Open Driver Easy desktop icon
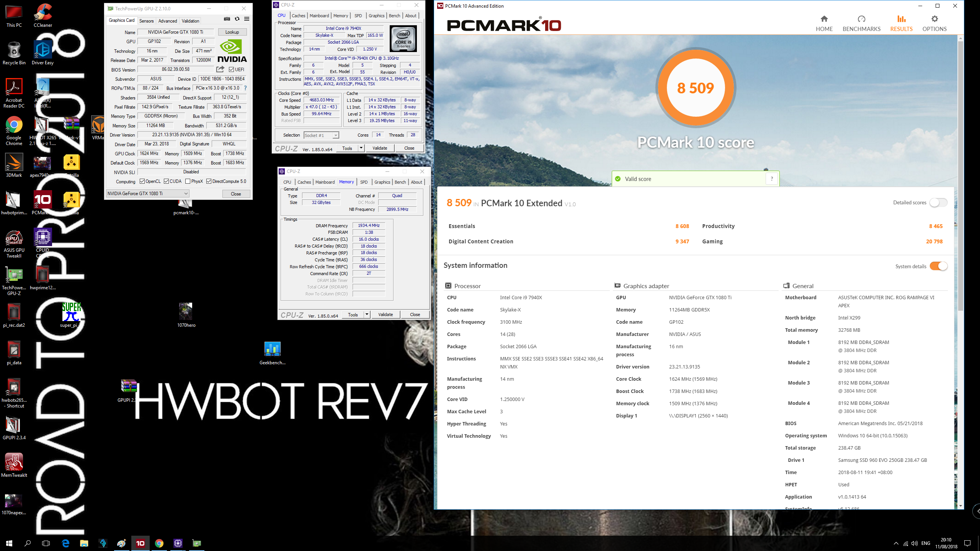Image resolution: width=980 pixels, height=551 pixels. (43, 53)
